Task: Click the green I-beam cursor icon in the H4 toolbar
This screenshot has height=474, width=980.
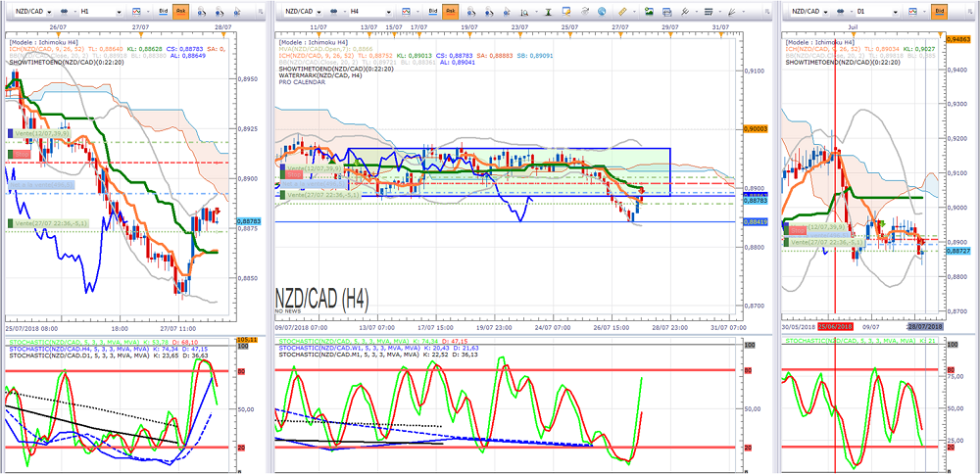Action: pos(548,12)
